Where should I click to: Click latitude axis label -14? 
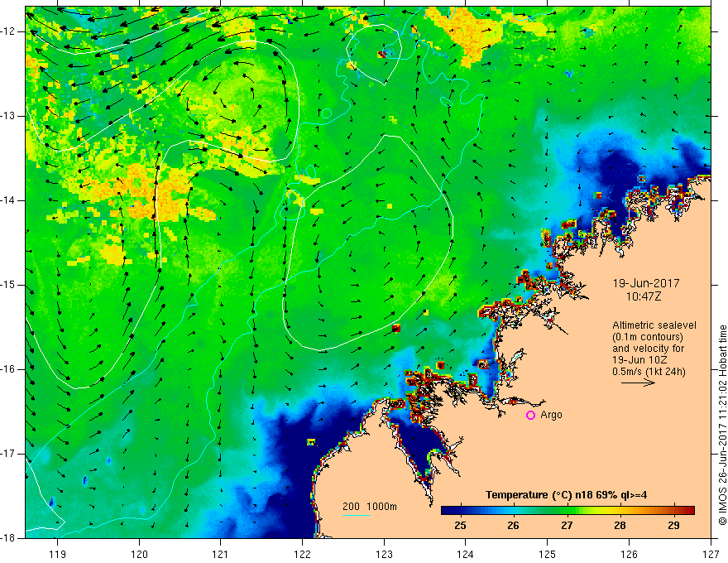(8, 200)
